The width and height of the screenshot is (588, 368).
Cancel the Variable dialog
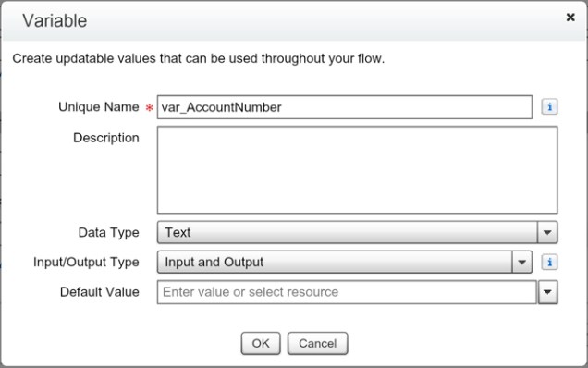[318, 343]
